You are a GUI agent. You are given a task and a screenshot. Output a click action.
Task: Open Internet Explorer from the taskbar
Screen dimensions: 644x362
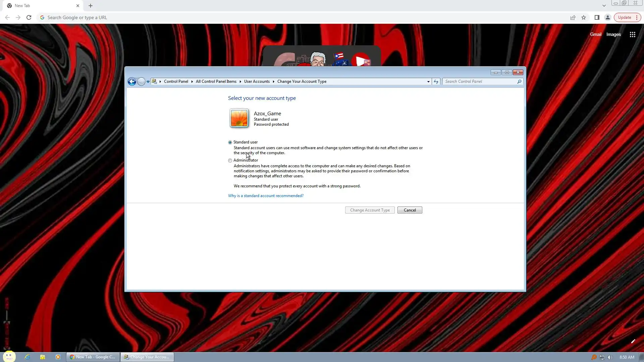[x=27, y=357]
